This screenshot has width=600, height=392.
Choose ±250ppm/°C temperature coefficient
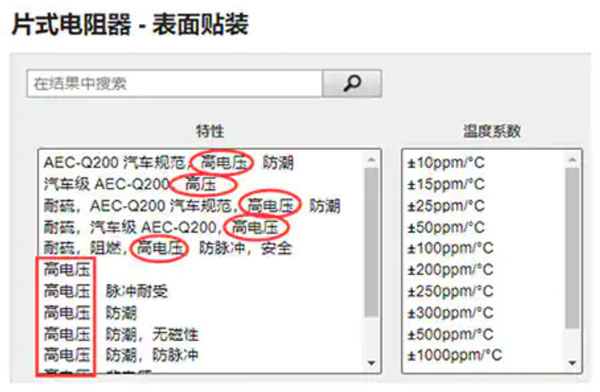pyautogui.click(x=450, y=291)
